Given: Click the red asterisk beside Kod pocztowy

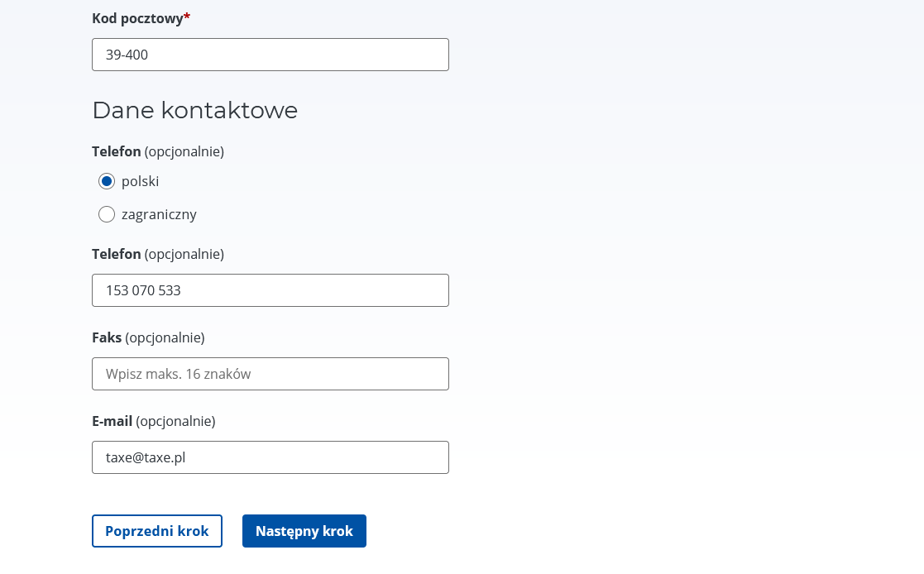Looking at the screenshot, I should click(x=187, y=17).
